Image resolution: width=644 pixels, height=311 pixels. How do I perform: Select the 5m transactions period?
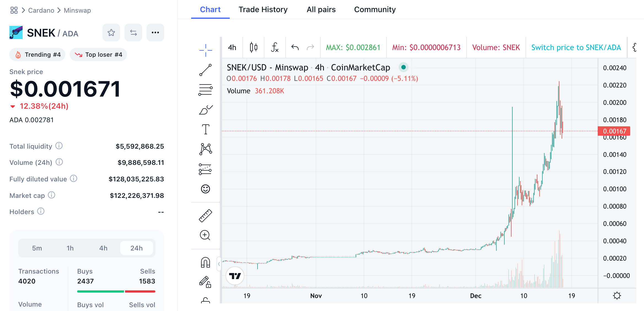(x=37, y=248)
